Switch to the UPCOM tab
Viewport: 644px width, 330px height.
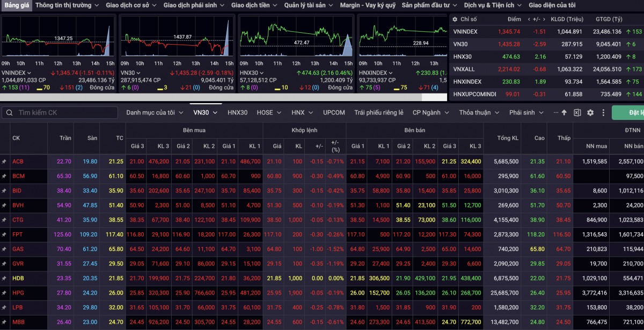[x=334, y=113]
